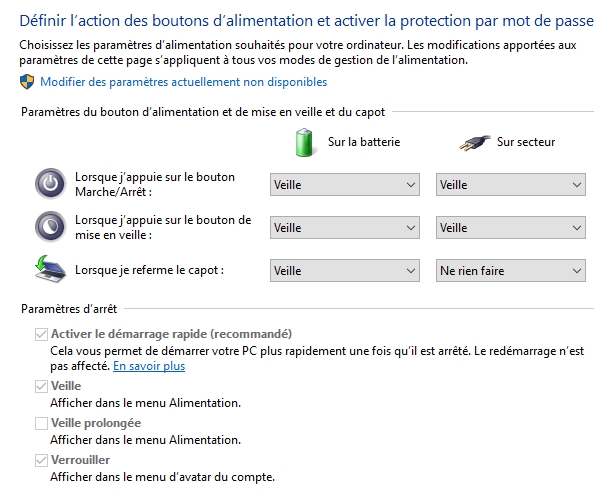The image size is (616, 499).
Task: Enable the Veille prolongée checkbox
Action: point(41,423)
